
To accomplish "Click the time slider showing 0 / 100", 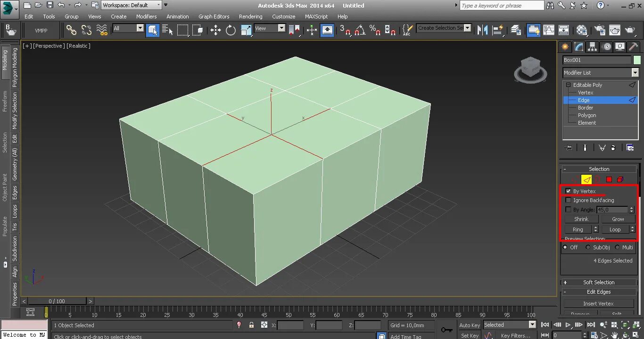I will (x=57, y=301).
